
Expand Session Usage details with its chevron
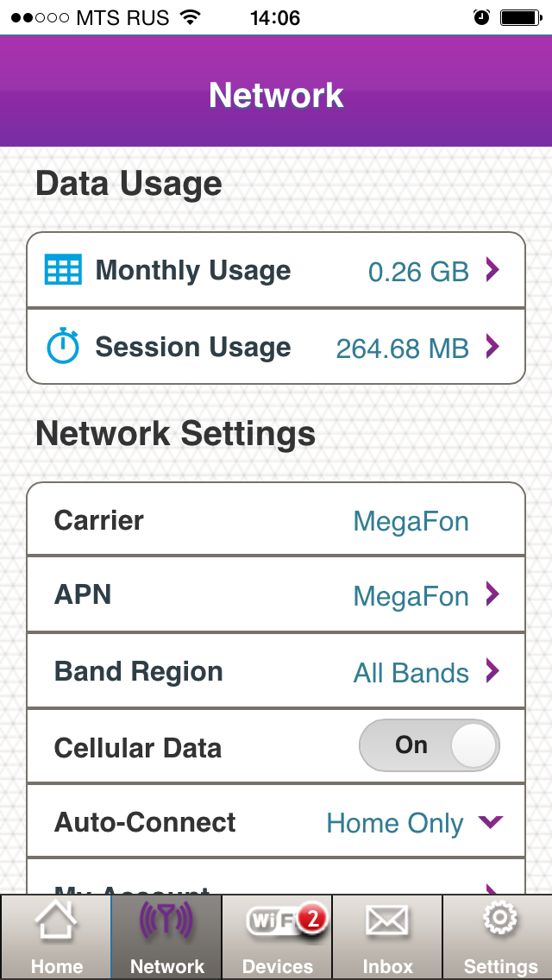pos(492,347)
